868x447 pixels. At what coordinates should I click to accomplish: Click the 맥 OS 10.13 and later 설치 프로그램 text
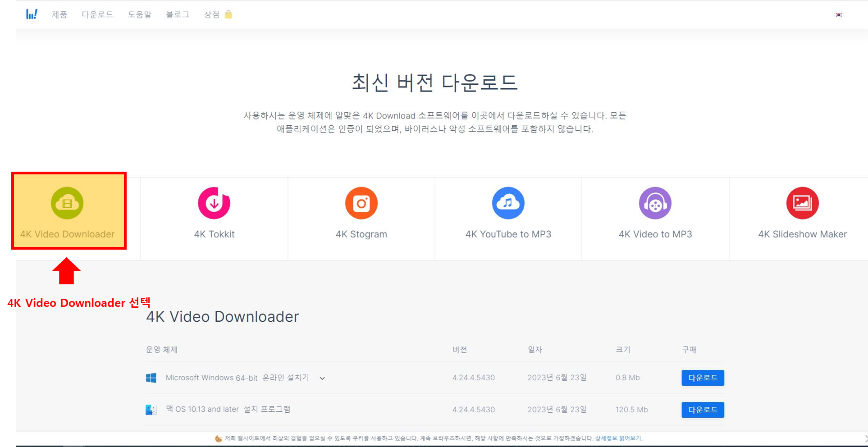pyautogui.click(x=228, y=409)
